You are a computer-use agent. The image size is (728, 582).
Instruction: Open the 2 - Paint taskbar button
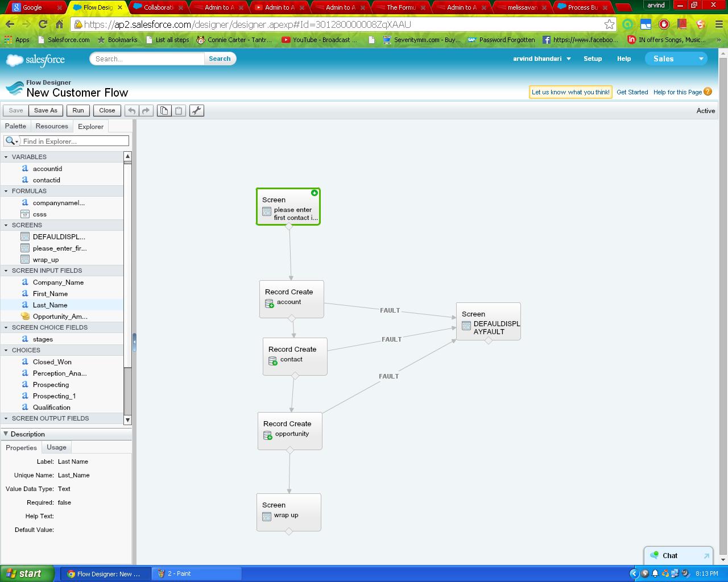[197, 573]
